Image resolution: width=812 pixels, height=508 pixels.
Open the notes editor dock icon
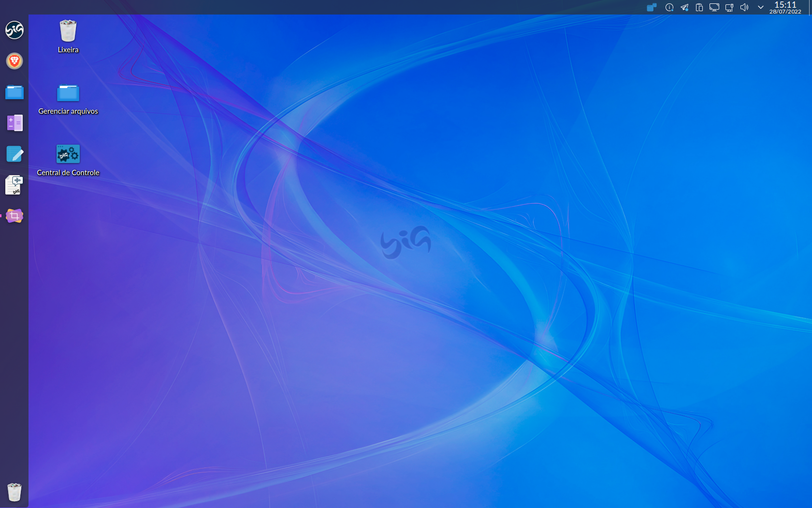coord(14,154)
